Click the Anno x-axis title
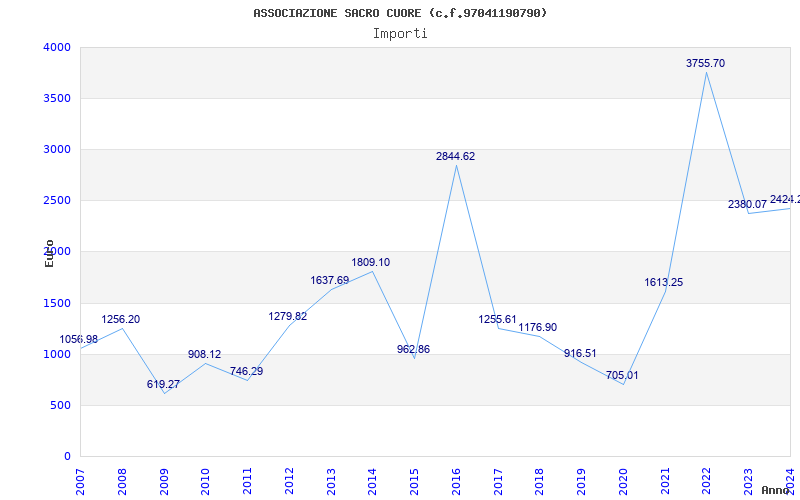 pyautogui.click(x=776, y=490)
